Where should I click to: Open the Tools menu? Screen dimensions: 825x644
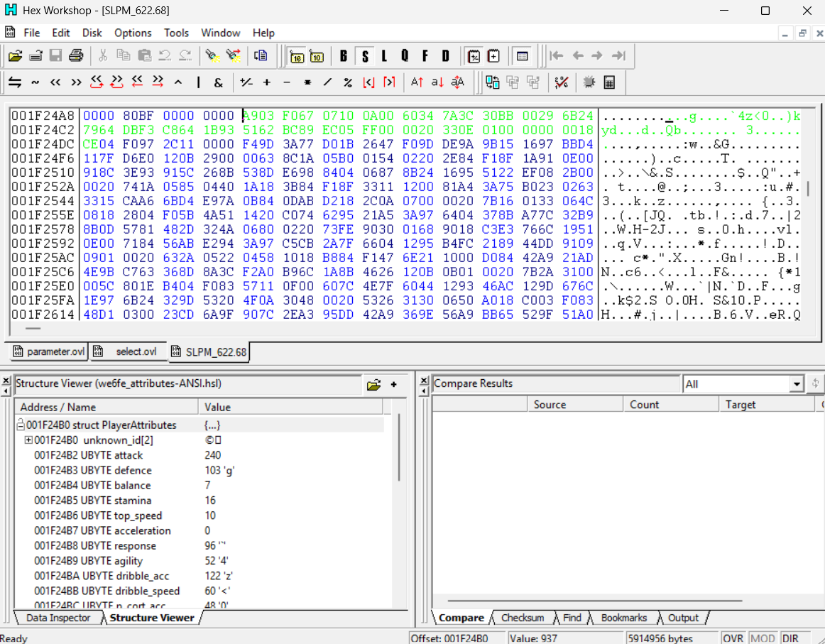pos(176,33)
